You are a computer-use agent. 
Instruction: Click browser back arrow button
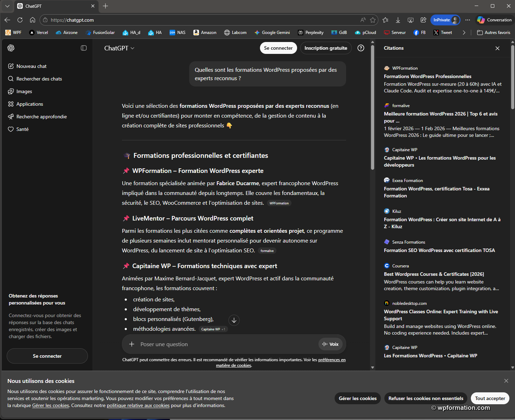(7, 20)
